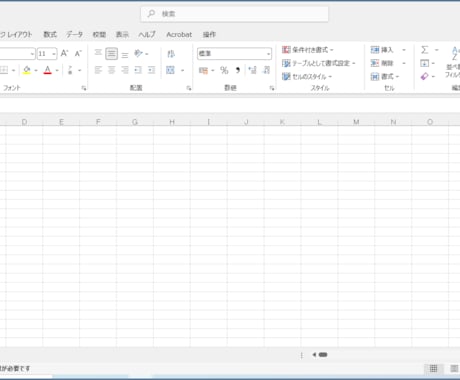The height and width of the screenshot is (380, 460).
Task: Click AutoSum sigma icon
Action: point(424,50)
